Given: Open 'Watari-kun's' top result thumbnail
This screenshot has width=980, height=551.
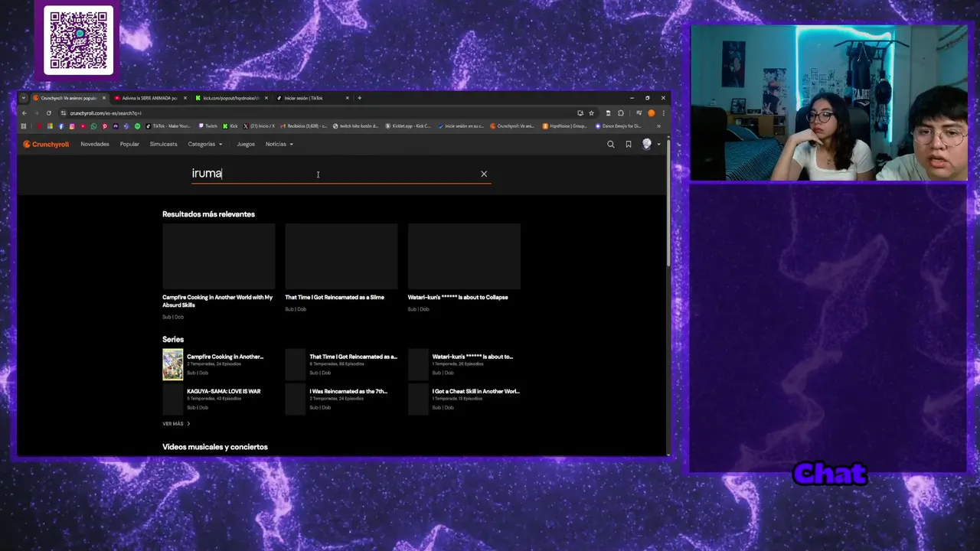Looking at the screenshot, I should tap(464, 256).
